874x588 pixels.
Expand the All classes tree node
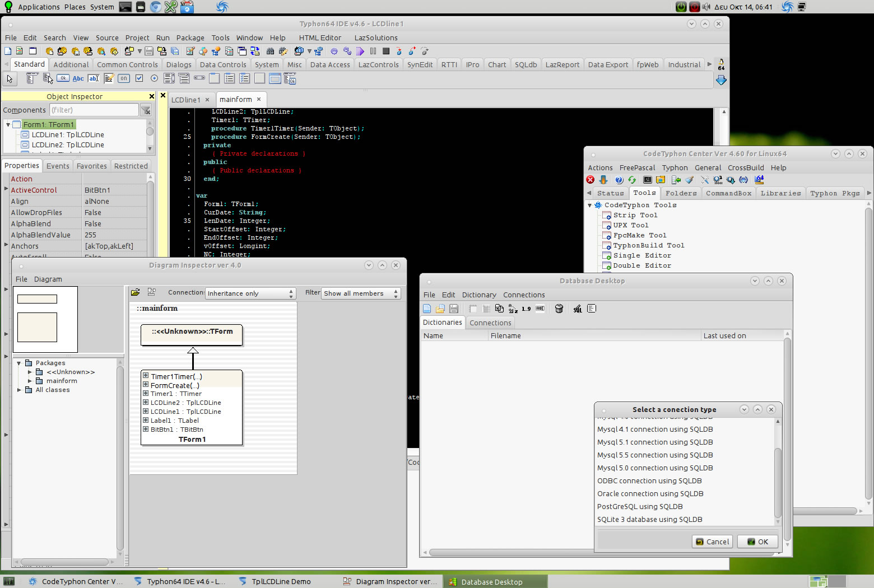(18, 390)
